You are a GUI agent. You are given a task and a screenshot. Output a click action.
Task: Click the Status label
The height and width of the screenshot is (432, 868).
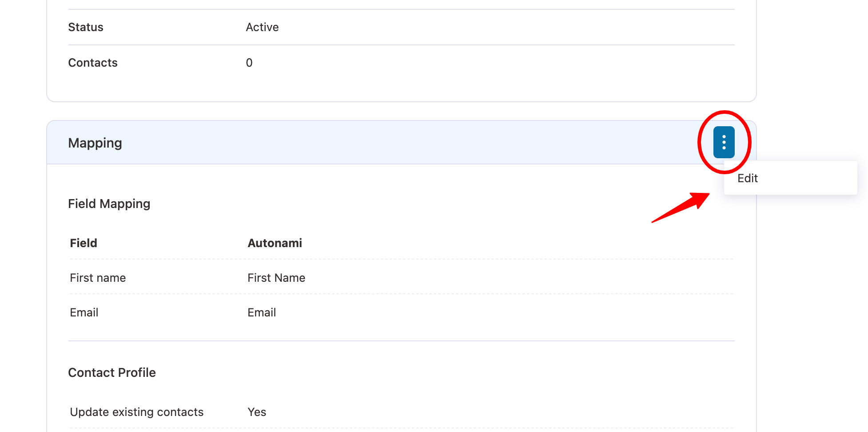point(86,27)
